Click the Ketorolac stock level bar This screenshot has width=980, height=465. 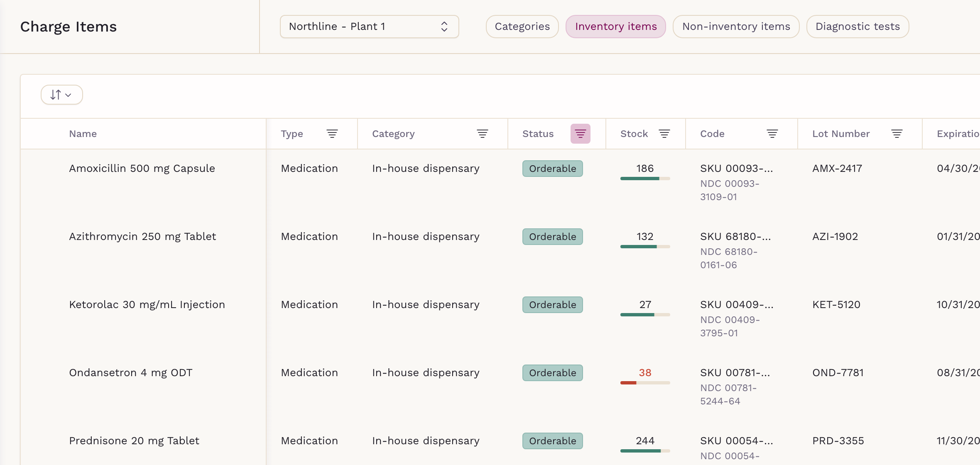point(645,315)
